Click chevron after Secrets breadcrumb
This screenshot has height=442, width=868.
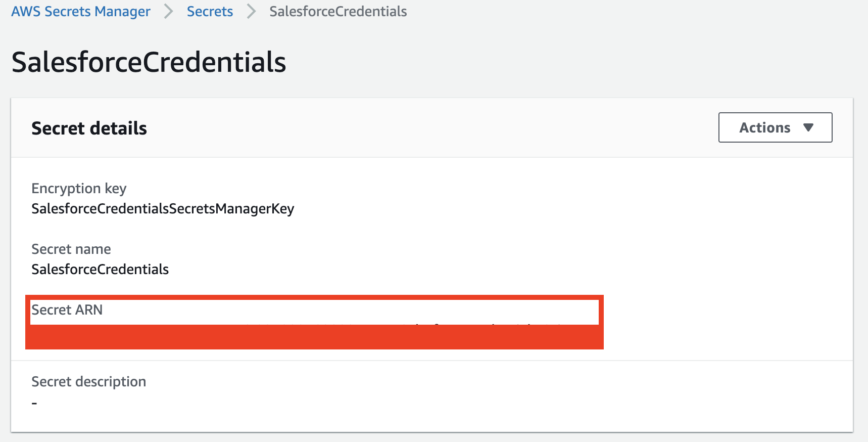point(251,11)
